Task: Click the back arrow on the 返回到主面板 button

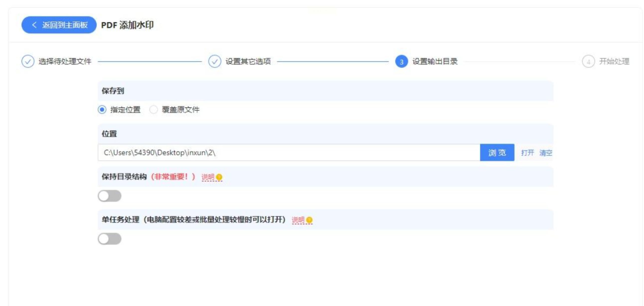Action: tap(34, 25)
